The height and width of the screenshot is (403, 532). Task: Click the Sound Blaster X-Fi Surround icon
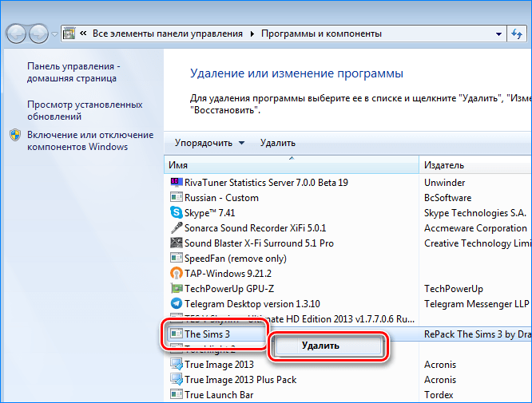177,243
